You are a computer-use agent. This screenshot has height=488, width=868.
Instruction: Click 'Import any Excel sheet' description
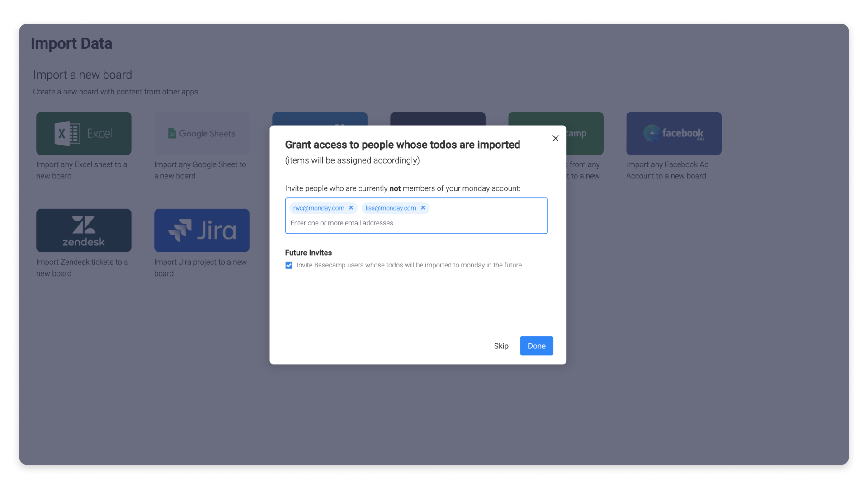click(x=82, y=170)
